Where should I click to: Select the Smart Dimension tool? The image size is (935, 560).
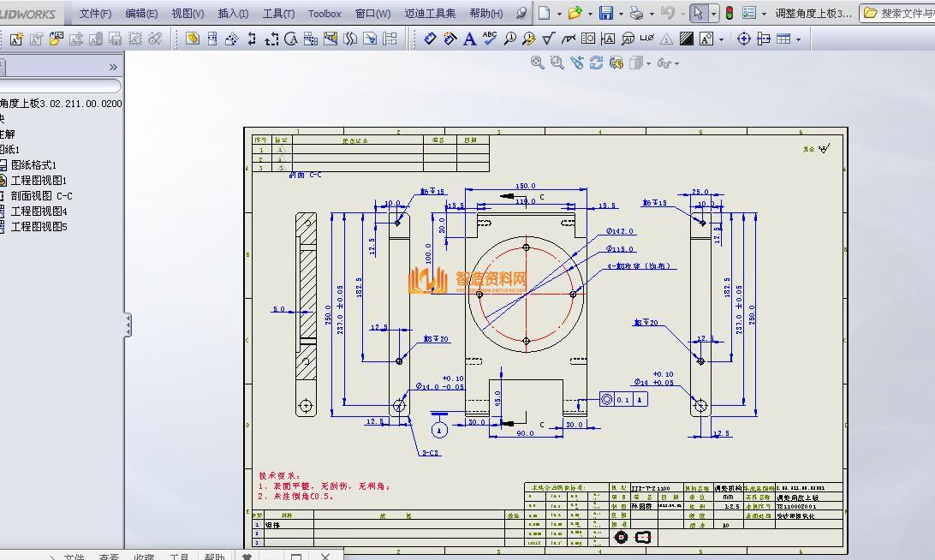(x=430, y=39)
